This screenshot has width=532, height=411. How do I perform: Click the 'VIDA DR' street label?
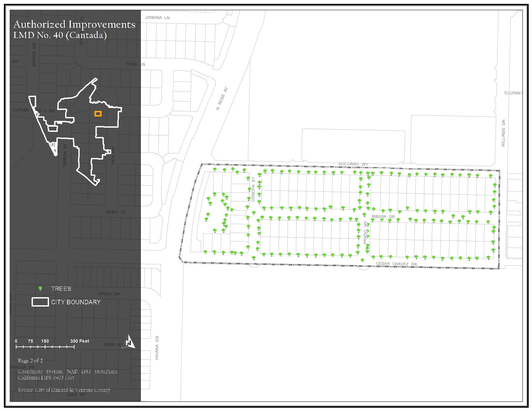[113, 156]
